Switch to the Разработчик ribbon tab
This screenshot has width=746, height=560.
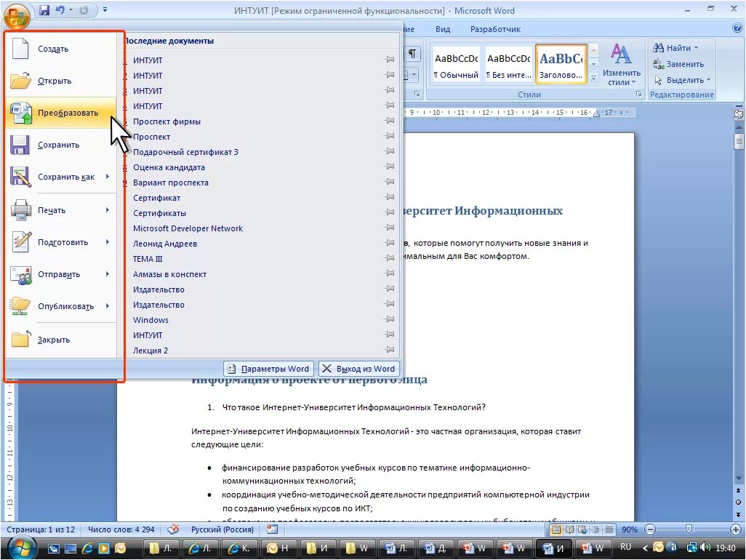tap(495, 29)
